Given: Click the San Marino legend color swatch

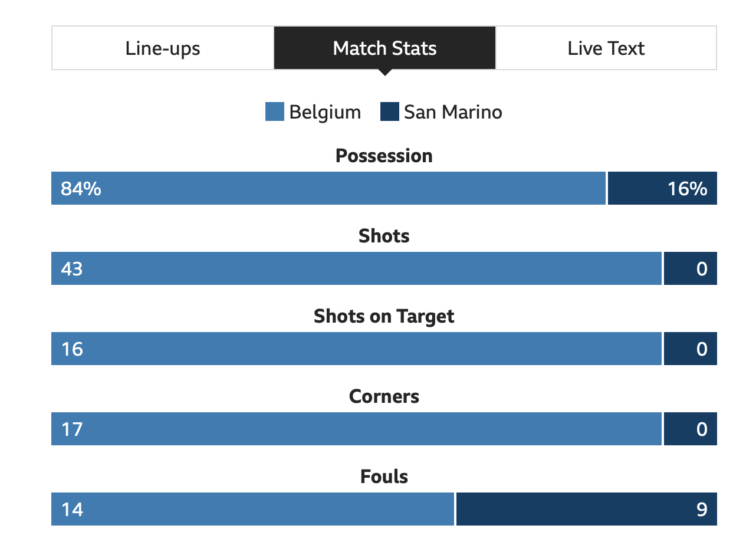Looking at the screenshot, I should [390, 111].
